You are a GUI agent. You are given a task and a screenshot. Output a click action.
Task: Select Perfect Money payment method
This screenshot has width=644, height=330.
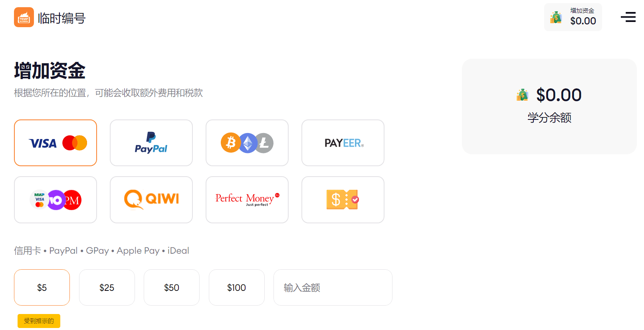pos(247,200)
